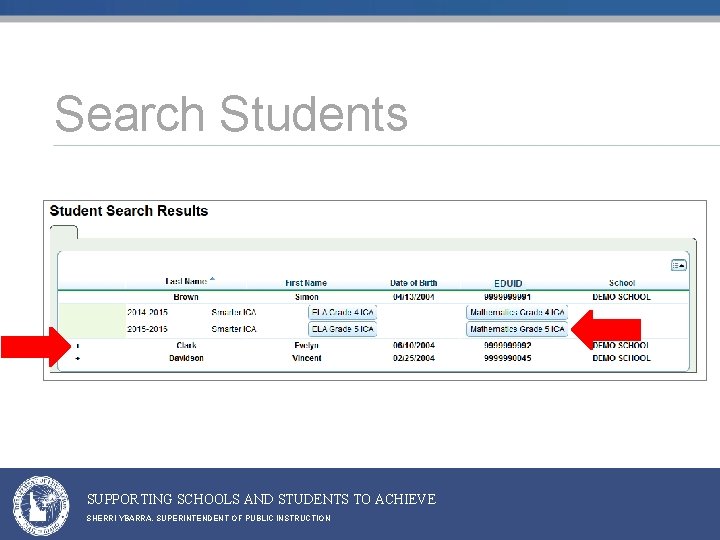Click the First Name column header
This screenshot has width=720, height=540.
(306, 283)
